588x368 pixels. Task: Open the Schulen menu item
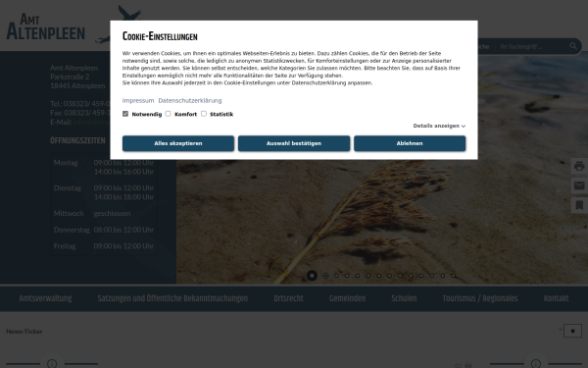pos(404,298)
